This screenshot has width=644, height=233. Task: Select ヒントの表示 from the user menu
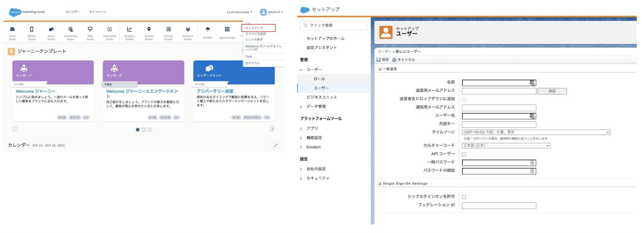coord(254,39)
